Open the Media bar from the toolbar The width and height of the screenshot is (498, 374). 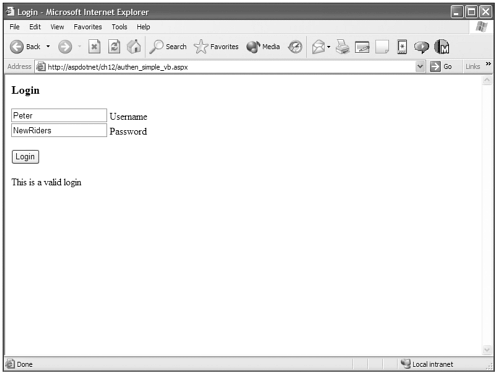[x=263, y=47]
